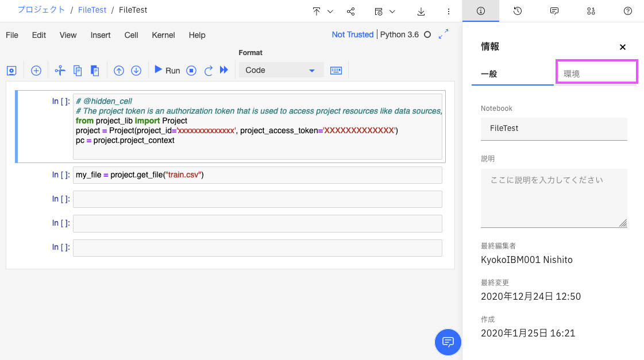Open the Help menu
Image resolution: width=644 pixels, height=360 pixels.
[x=197, y=35]
